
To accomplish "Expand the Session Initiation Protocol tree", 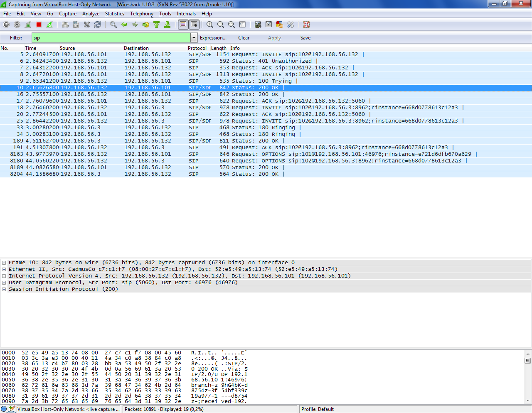I will 4,289.
